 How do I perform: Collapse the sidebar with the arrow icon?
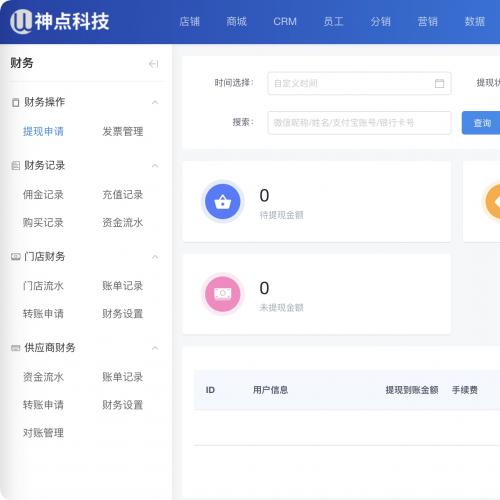(153, 64)
